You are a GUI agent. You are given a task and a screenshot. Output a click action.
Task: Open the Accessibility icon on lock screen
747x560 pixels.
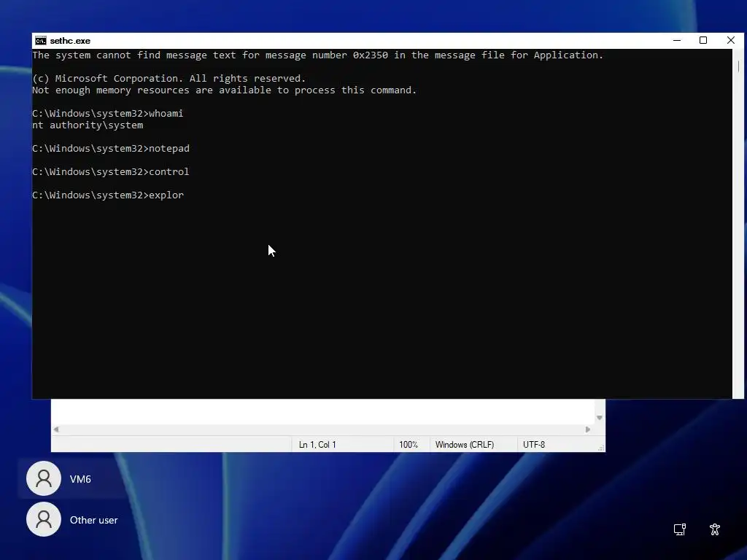click(715, 529)
